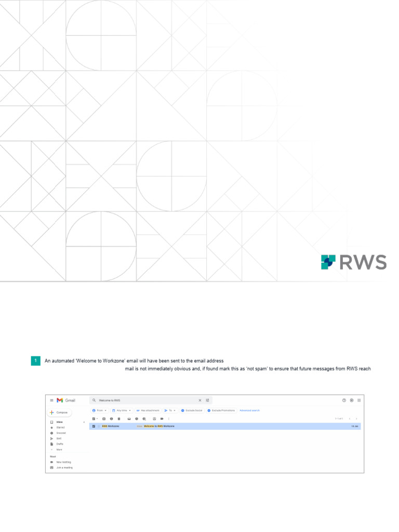Toggle the Exclude Promotions filter chip
The image size is (399, 532).
pyautogui.click(x=221, y=410)
